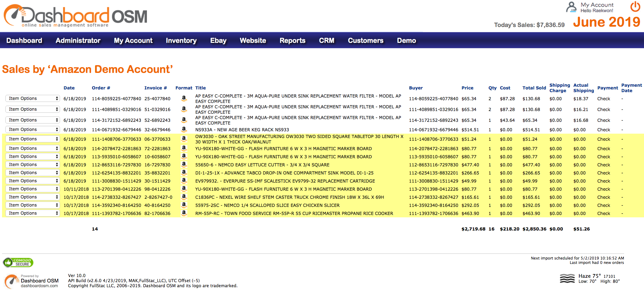
Task: Click the haze weather icon
Action: tap(567, 279)
